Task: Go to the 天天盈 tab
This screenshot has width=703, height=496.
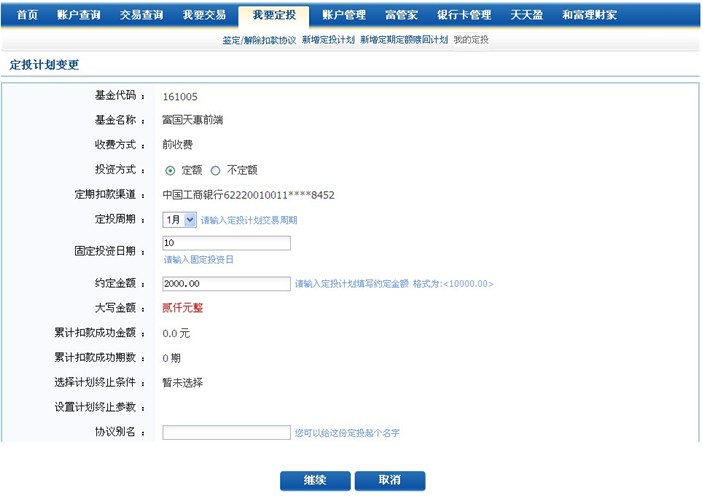Action: [527, 15]
